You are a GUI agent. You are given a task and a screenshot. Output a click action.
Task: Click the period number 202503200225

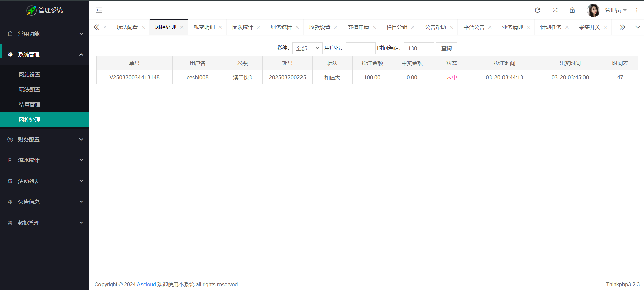point(287,77)
